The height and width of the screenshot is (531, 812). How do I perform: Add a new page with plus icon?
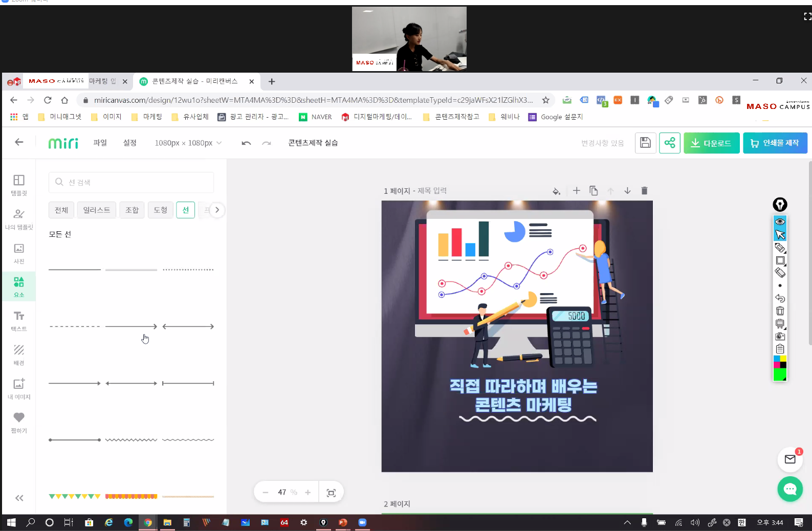(x=577, y=191)
